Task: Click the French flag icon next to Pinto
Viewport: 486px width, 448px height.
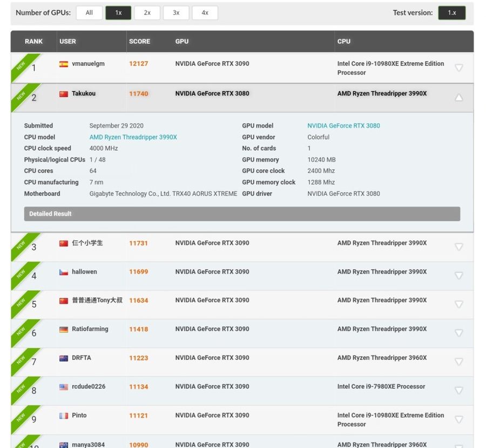Action: point(64,416)
